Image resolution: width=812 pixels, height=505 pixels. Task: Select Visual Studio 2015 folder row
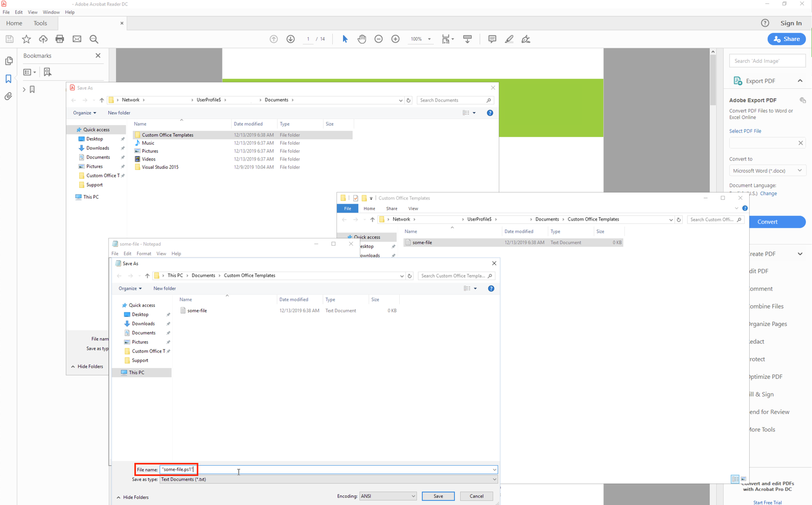click(x=243, y=167)
